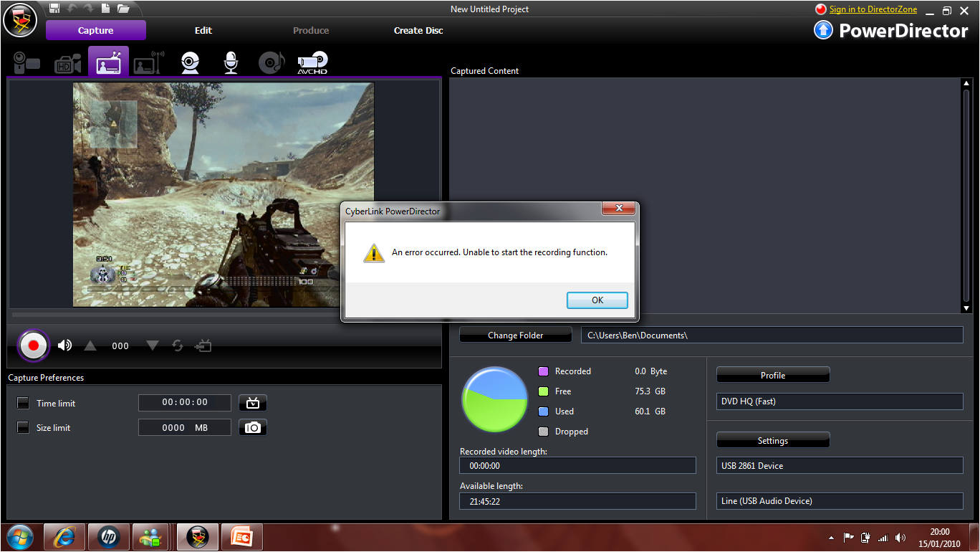Go to next channel with up triangle
This screenshot has width=980, height=552.
90,346
